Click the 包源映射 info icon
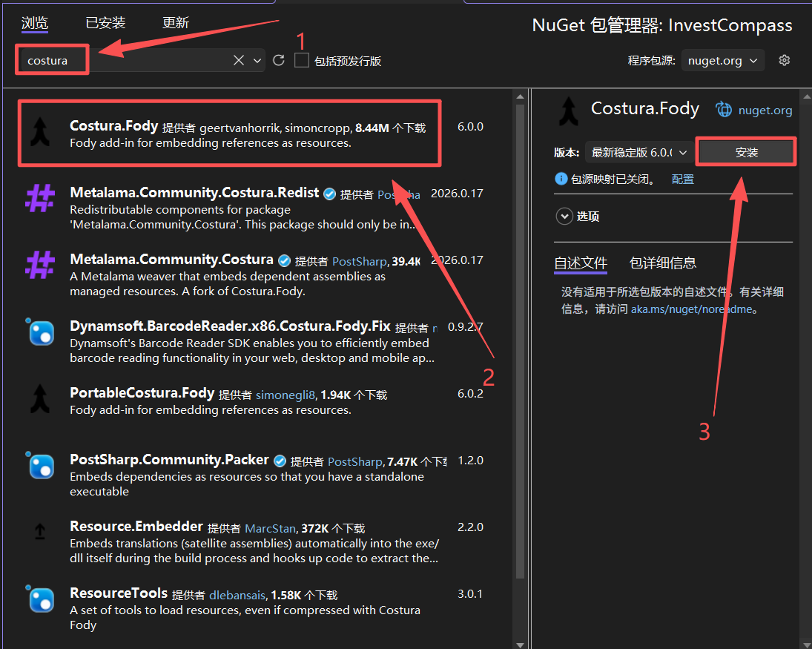Viewport: 812px width, 649px height. click(561, 179)
